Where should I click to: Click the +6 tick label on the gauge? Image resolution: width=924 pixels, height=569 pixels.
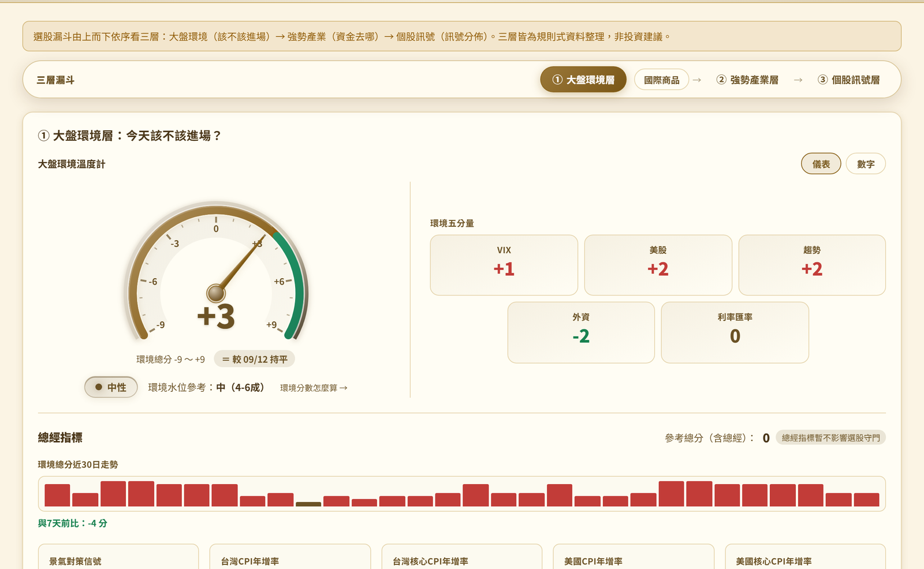tap(279, 282)
